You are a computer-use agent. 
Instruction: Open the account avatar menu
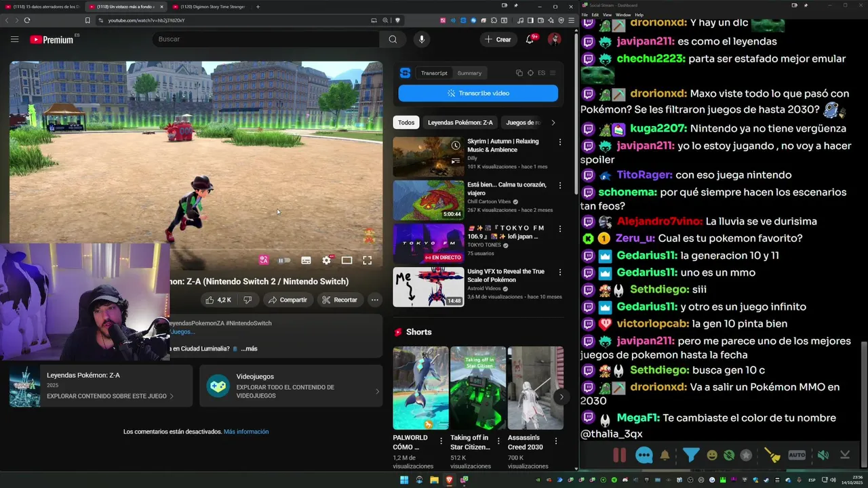555,39
